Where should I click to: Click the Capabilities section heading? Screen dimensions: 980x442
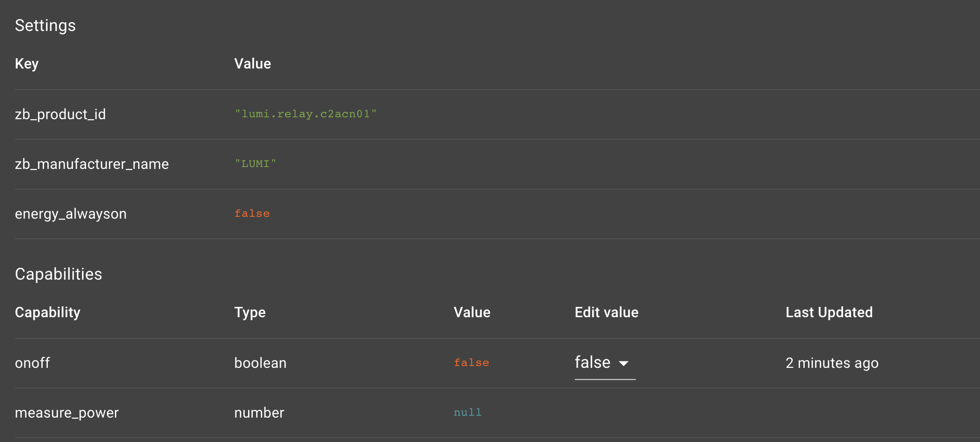coord(59,274)
